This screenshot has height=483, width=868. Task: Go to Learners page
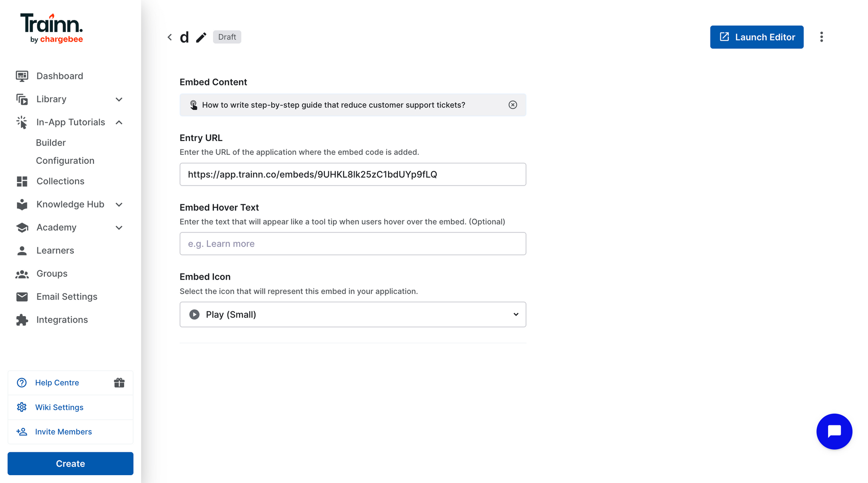55,251
